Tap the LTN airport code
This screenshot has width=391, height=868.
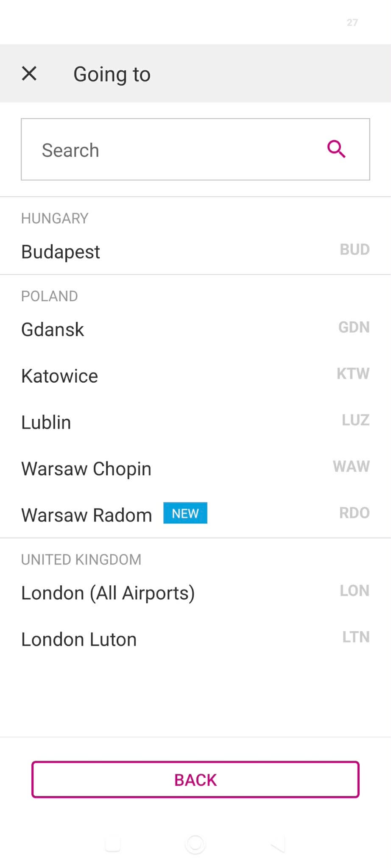click(x=356, y=637)
